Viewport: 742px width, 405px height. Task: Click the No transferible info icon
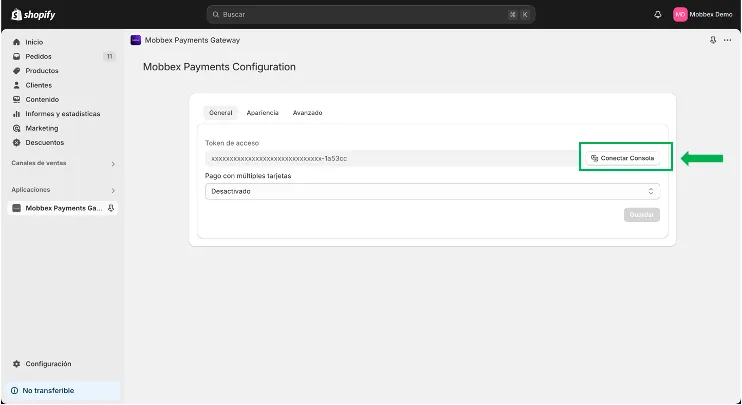(x=15, y=390)
